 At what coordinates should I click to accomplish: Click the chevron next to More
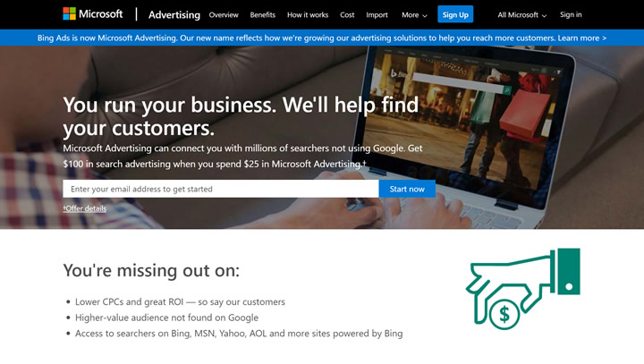tap(425, 15)
